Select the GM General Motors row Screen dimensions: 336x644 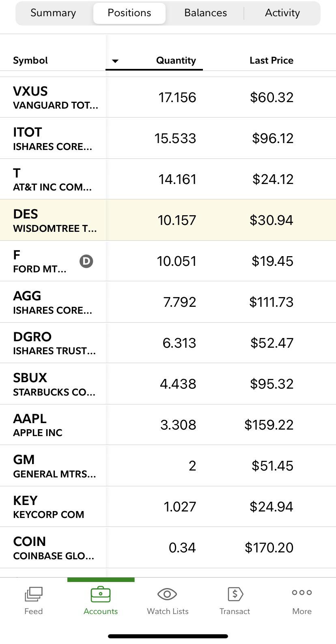168,465
